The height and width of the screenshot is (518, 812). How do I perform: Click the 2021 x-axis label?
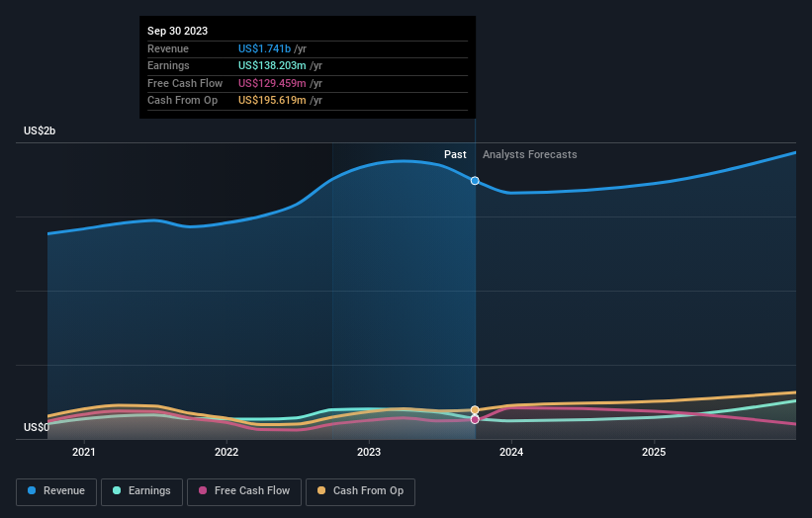tap(84, 452)
